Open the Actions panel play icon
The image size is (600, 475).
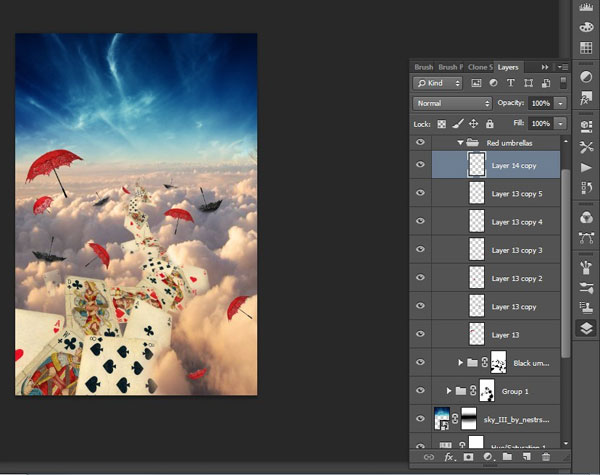coord(586,167)
